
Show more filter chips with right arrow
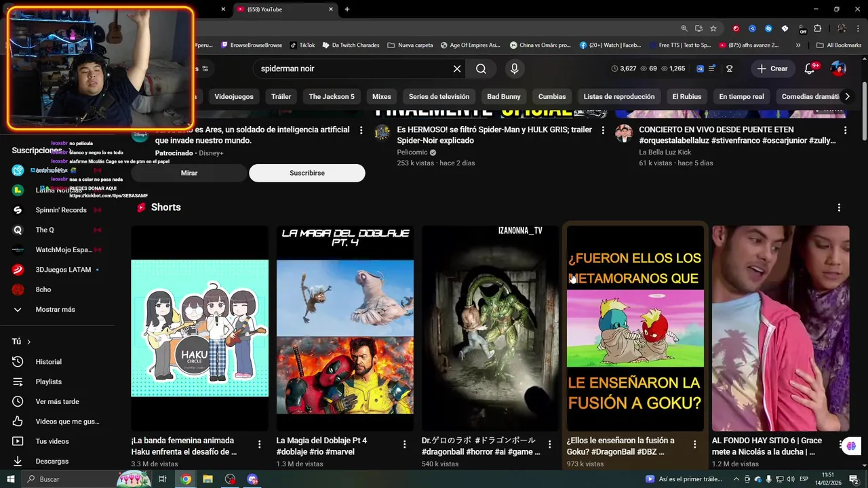click(x=847, y=96)
